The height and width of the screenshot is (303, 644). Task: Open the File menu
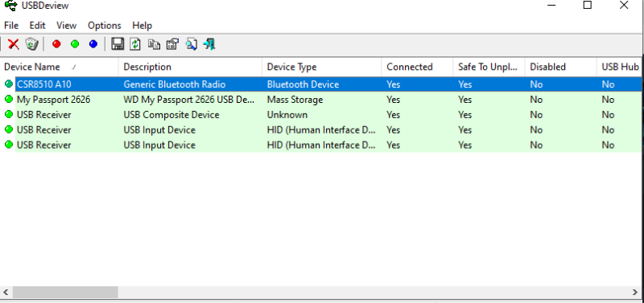tap(11, 26)
